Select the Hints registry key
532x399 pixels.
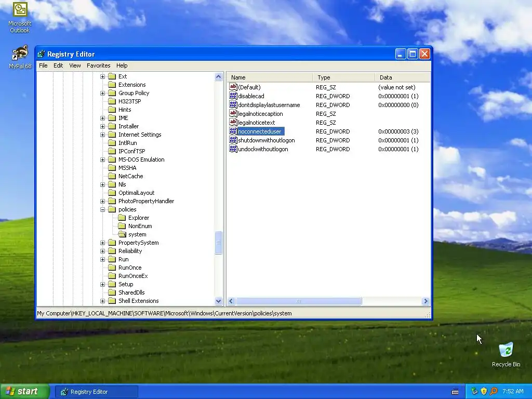(125, 110)
